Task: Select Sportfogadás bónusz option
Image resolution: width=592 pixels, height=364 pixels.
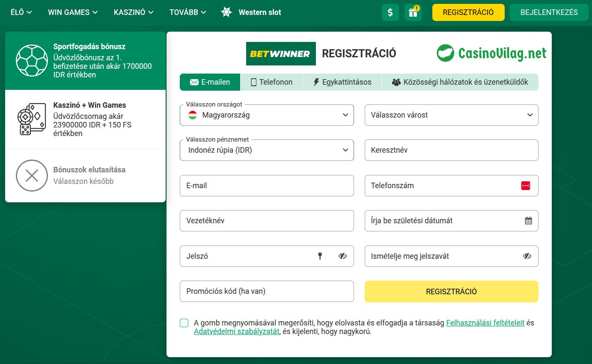Action: point(85,61)
